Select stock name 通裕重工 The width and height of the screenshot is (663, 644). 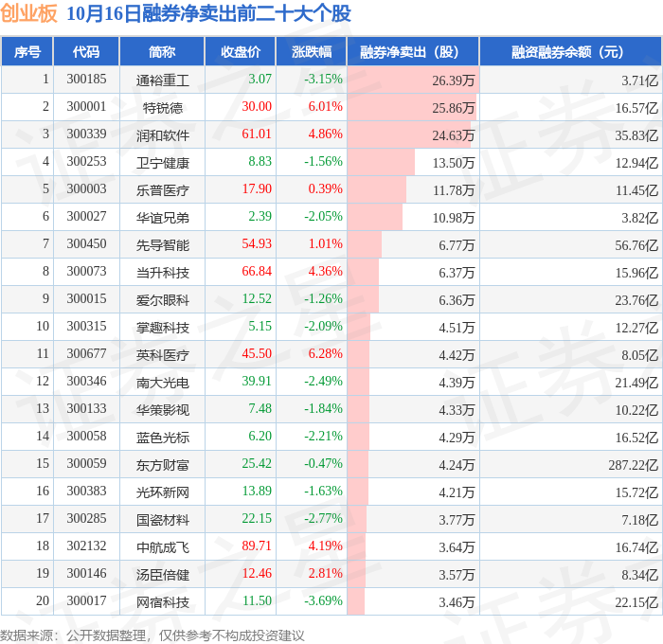coord(162,80)
